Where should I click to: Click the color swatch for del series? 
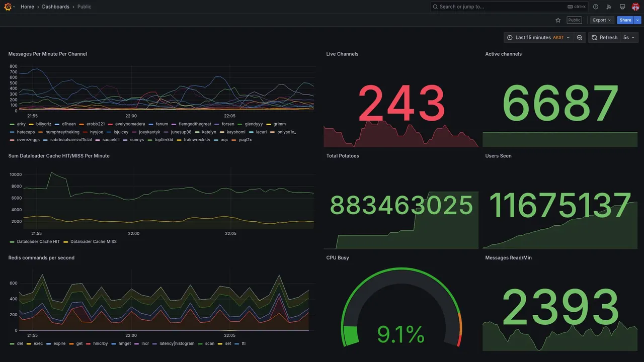pos(12,344)
